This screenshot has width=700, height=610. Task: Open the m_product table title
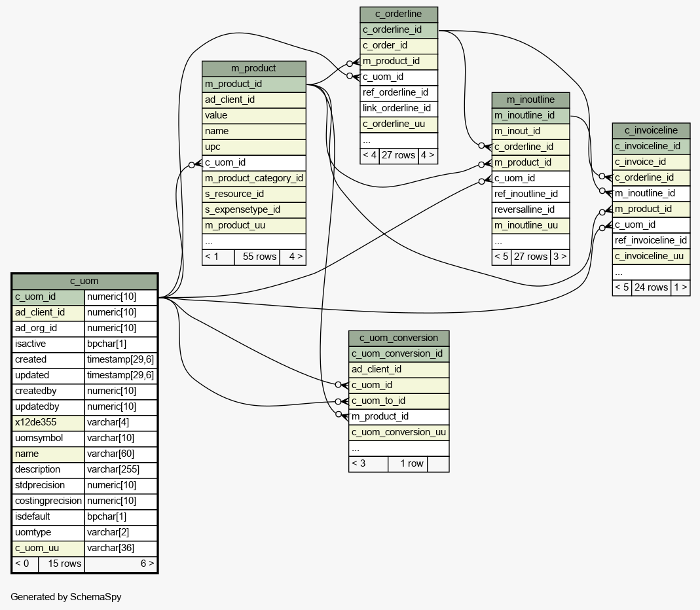pos(253,69)
